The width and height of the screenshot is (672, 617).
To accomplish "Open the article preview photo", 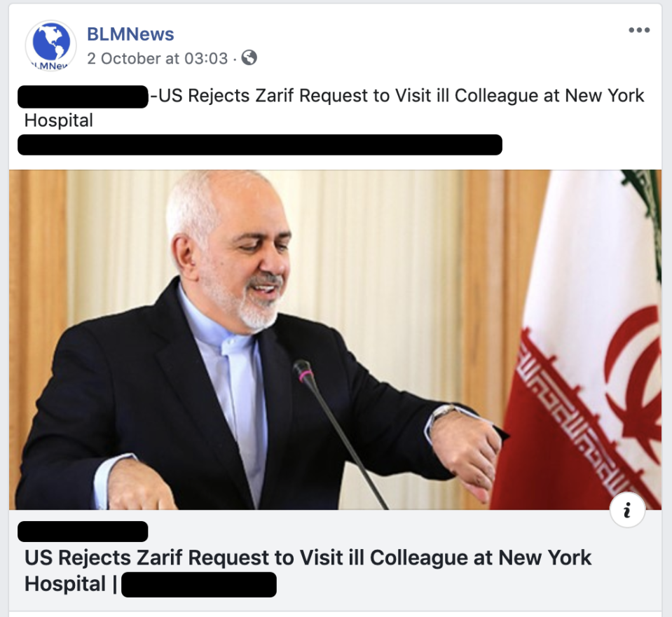I will pyautogui.click(x=335, y=340).
